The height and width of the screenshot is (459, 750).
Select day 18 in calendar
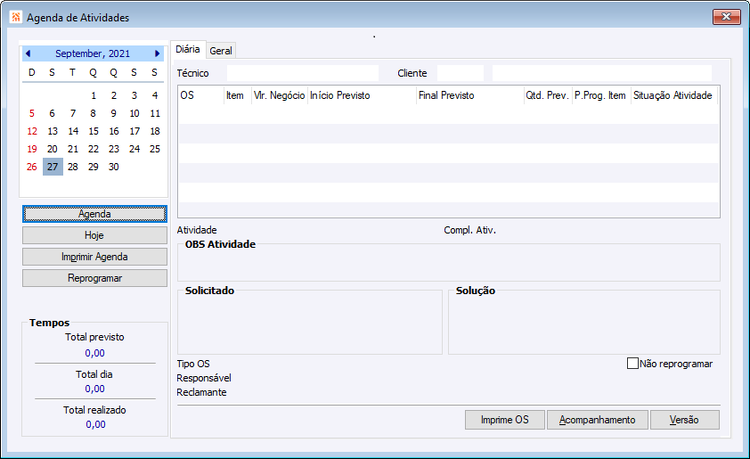pos(154,131)
